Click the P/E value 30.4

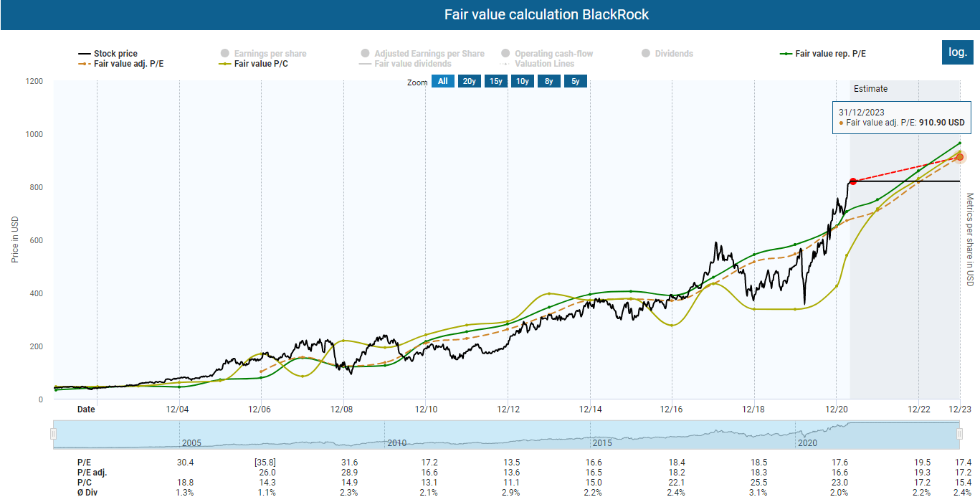click(185, 463)
